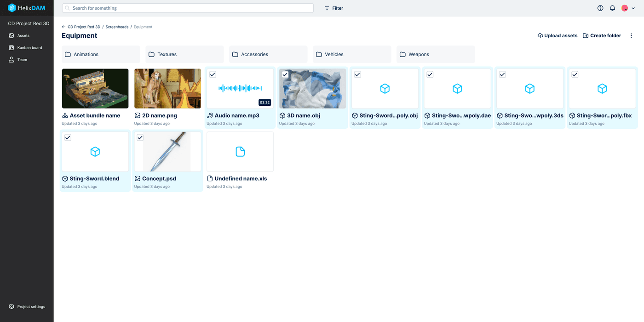Click the Weapons folder icon
Viewport: 644px width, 322px height.
402,54
